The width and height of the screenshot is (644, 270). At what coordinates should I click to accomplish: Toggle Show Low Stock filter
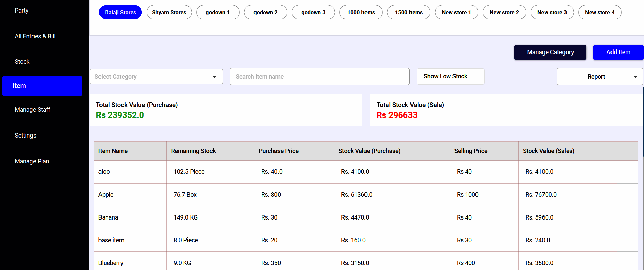(450, 77)
